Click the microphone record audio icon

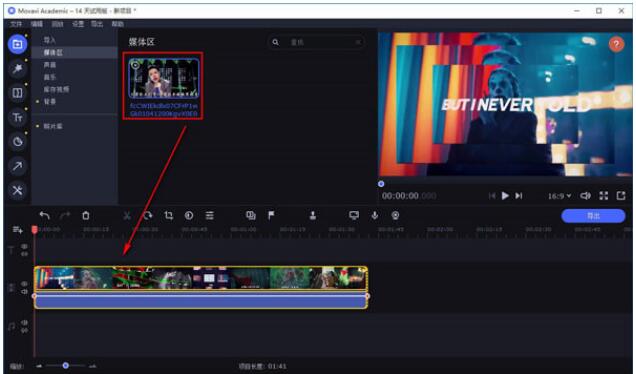(x=375, y=215)
